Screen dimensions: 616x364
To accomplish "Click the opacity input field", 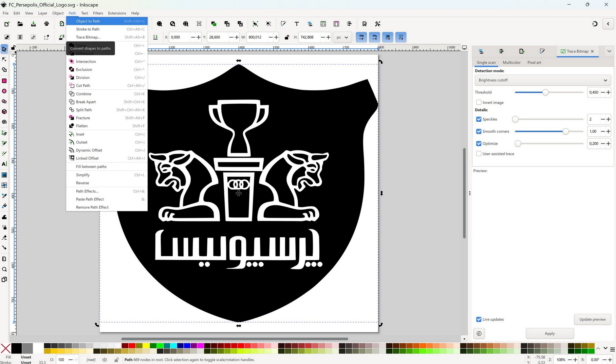I will [61, 360].
